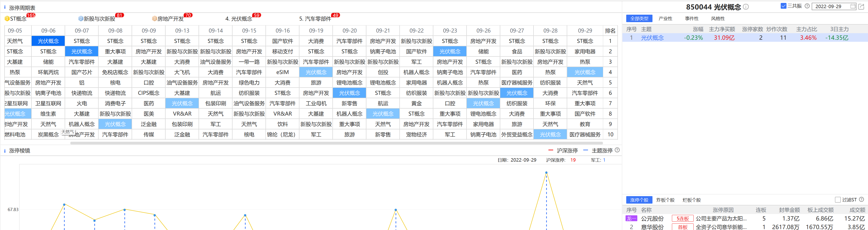This screenshot has width=868, height=230.
Task: Click the 移动支付 cell under 09-16
Action: pos(282,51)
